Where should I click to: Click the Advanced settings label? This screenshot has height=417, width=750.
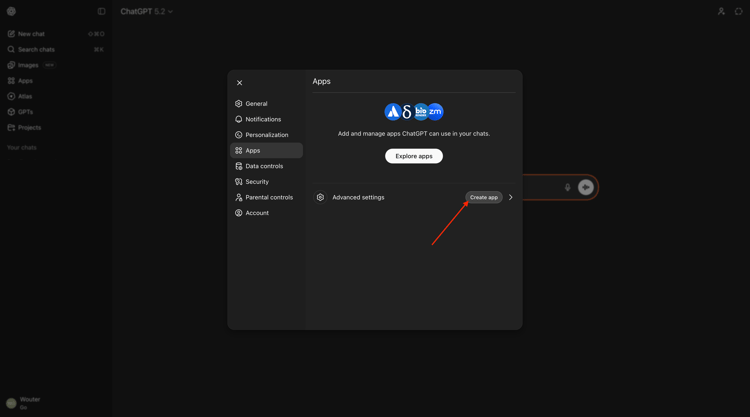tap(358, 197)
